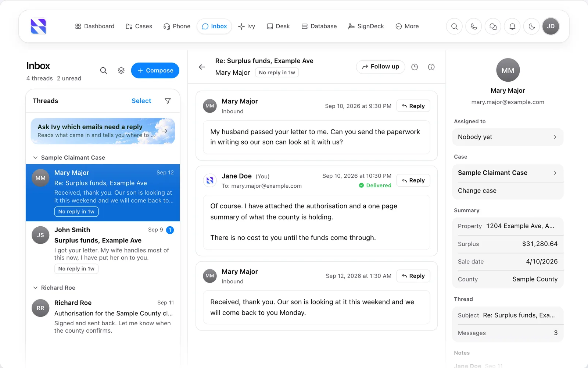Open the More menu
This screenshot has height=368, width=588.
[x=407, y=26]
